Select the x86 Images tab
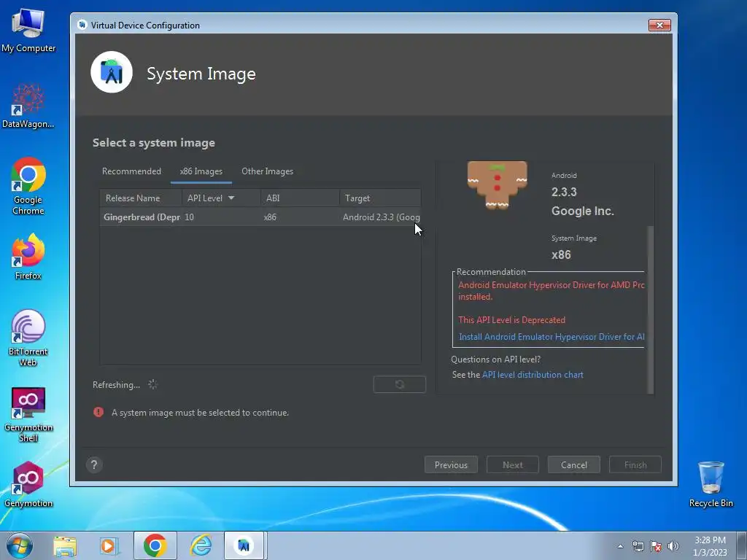 point(201,171)
